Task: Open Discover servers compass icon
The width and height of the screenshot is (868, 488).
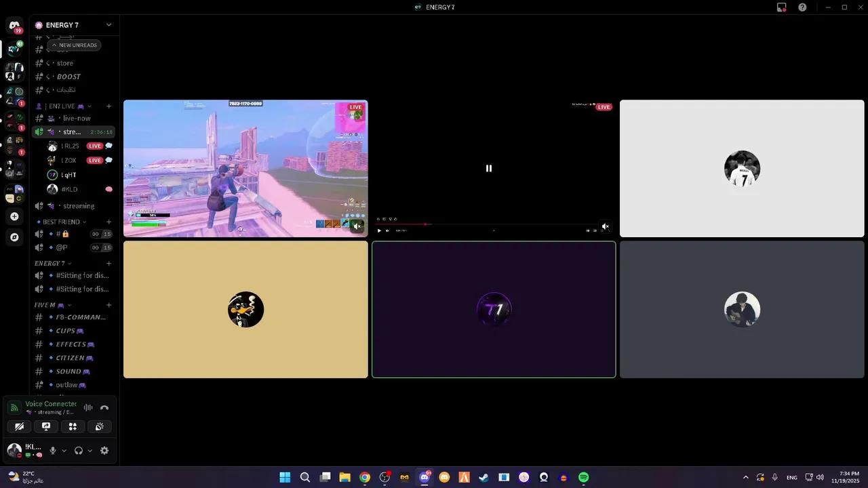Action: coord(14,237)
